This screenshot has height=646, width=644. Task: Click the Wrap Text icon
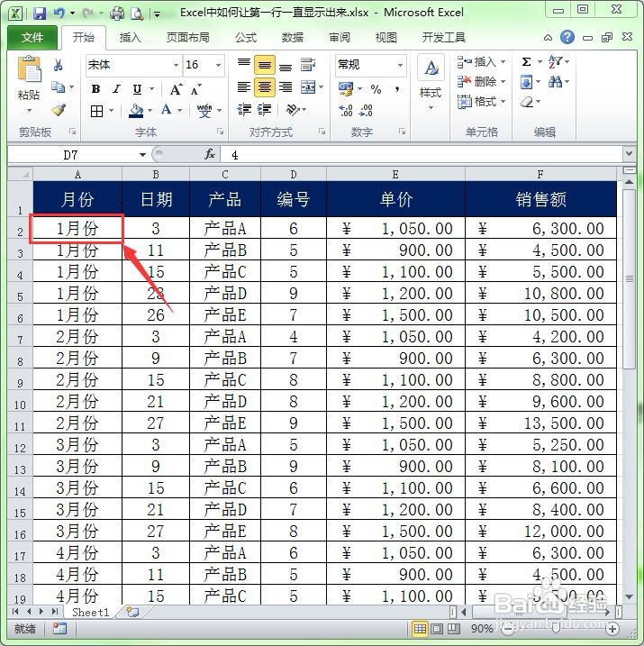click(x=308, y=65)
